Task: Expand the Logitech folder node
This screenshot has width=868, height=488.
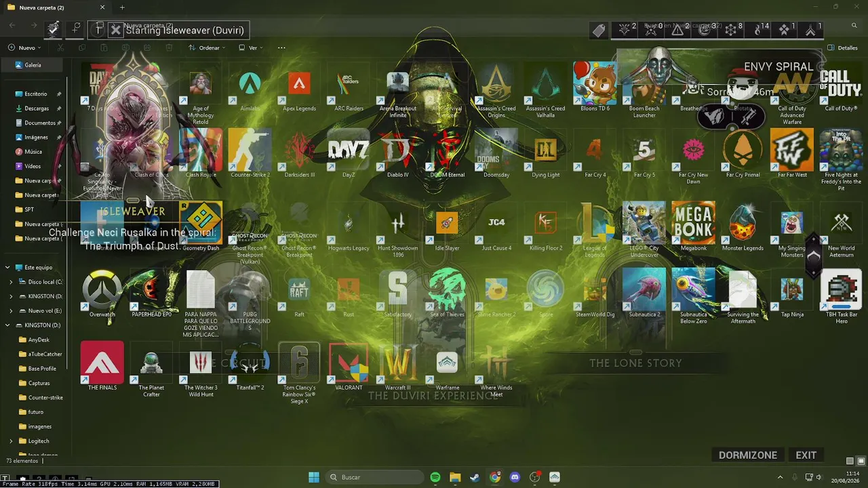Action: click(11, 441)
